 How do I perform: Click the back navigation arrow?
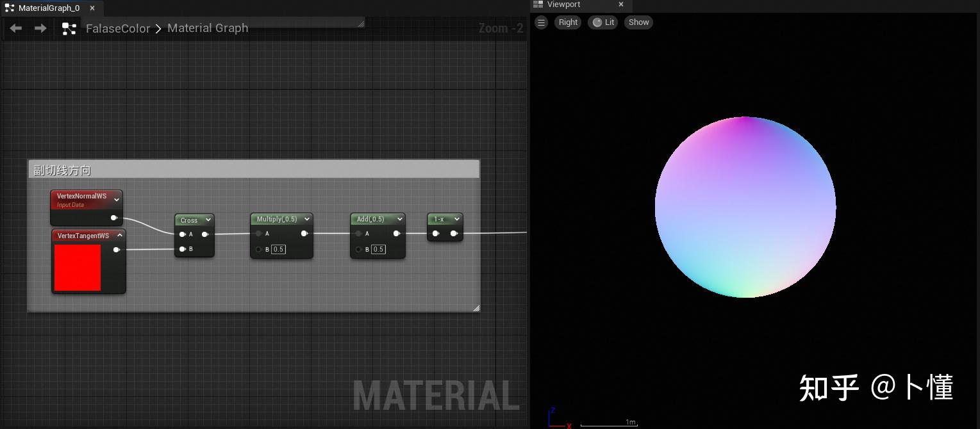(x=15, y=28)
